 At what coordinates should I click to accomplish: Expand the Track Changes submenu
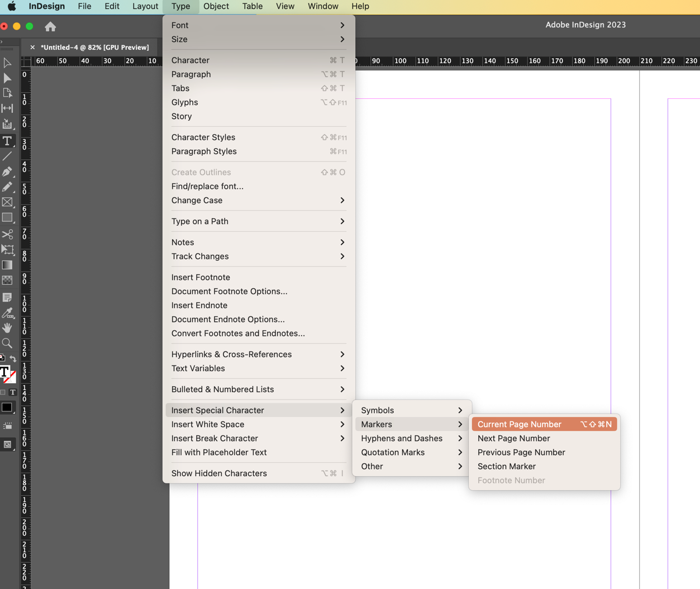pos(259,256)
